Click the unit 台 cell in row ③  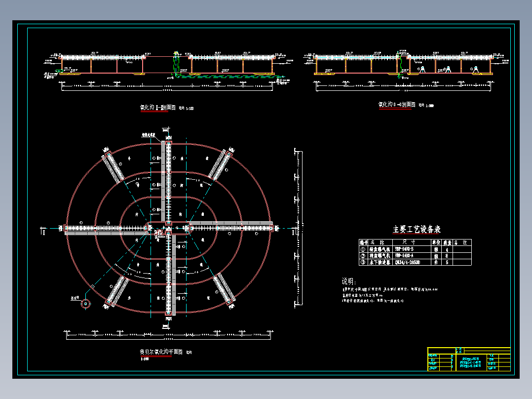point(436,263)
